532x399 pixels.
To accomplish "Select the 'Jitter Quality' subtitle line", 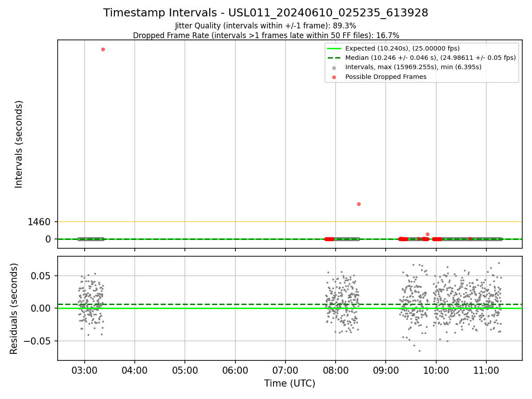I will pos(266,26).
